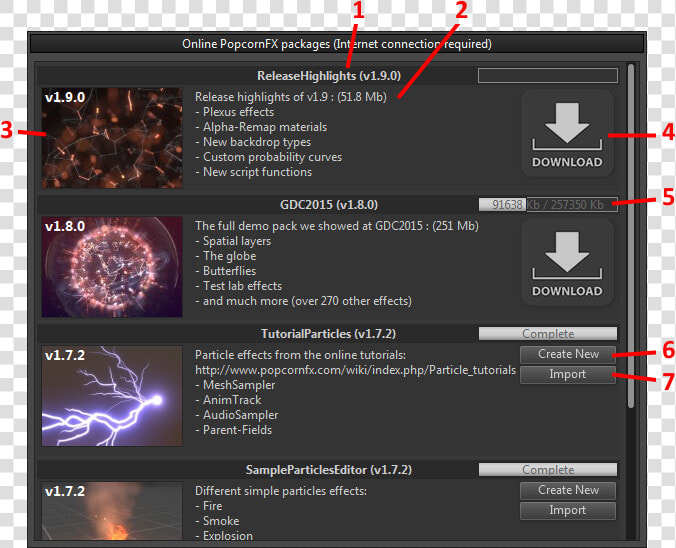Click 'The globe' entry
The height and width of the screenshot is (548, 676).
pos(226,256)
